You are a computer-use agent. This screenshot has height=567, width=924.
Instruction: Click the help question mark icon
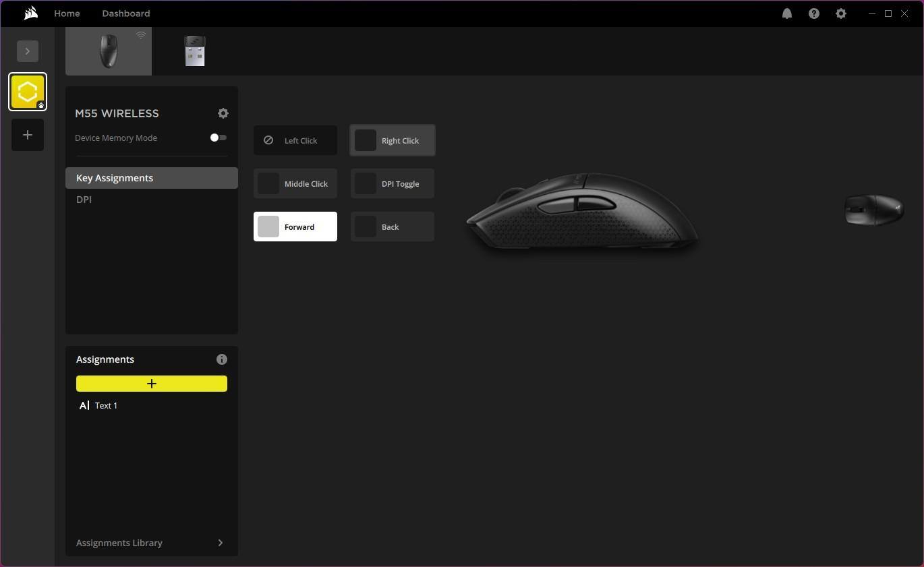coord(813,13)
